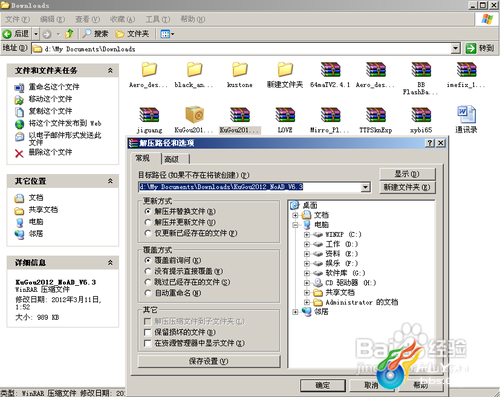Open 工具(T) menu
Screen dimensions: 500x397
point(158,19)
